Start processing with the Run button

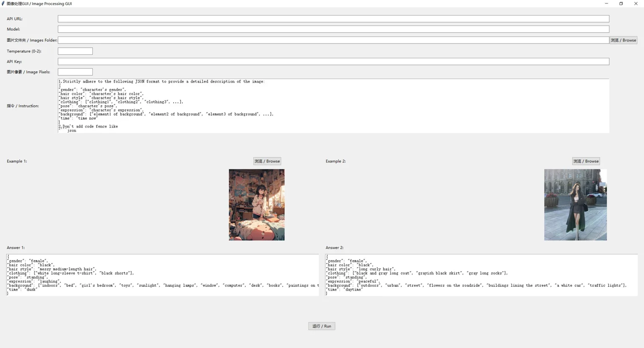point(322,326)
